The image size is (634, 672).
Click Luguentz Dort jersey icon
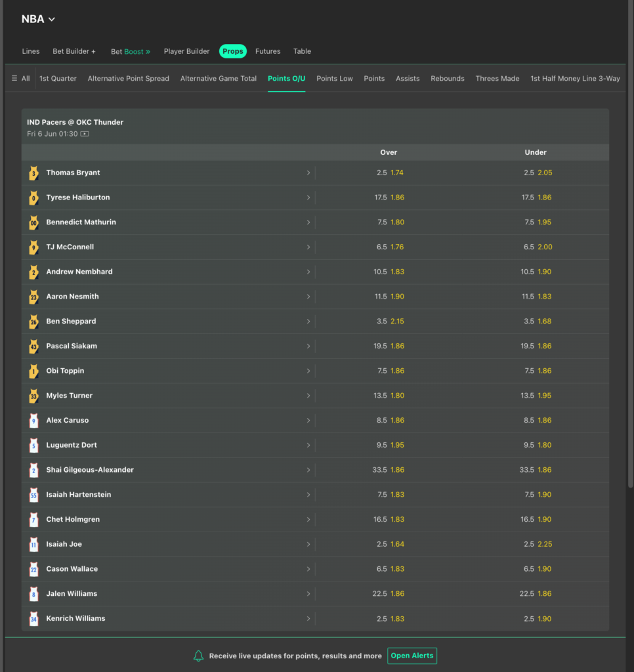tap(34, 446)
